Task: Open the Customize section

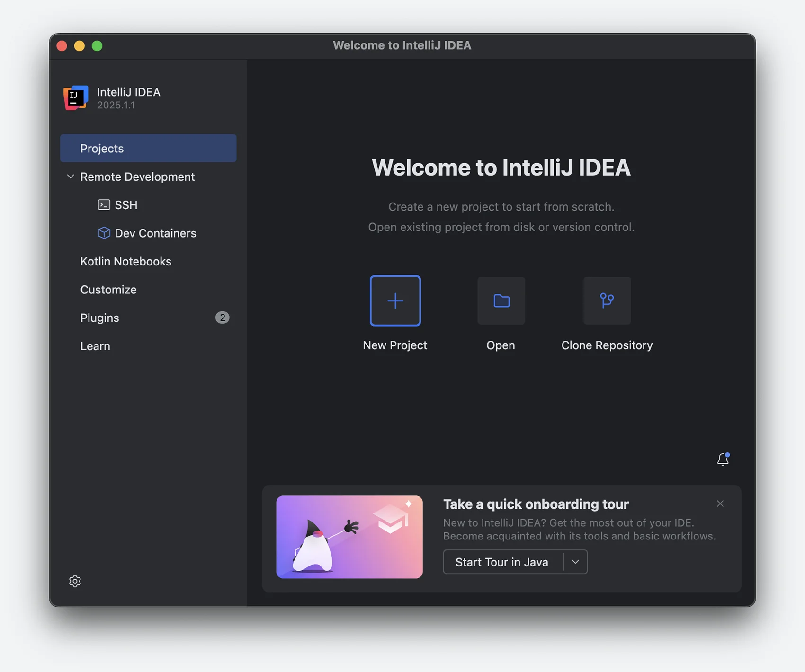Action: [108, 290]
